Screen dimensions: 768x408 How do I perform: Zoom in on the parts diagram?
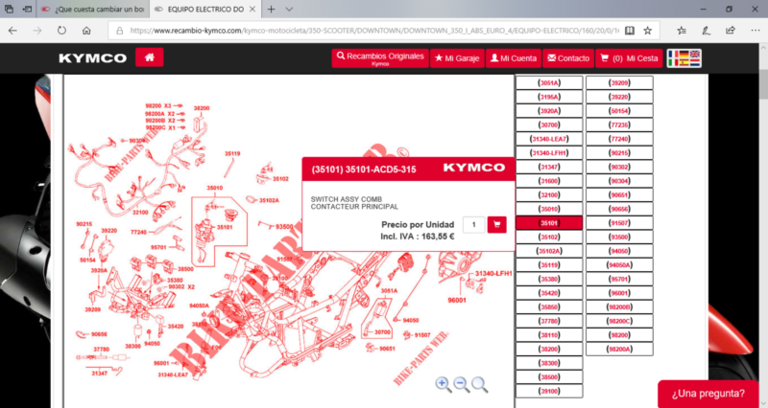(x=443, y=384)
